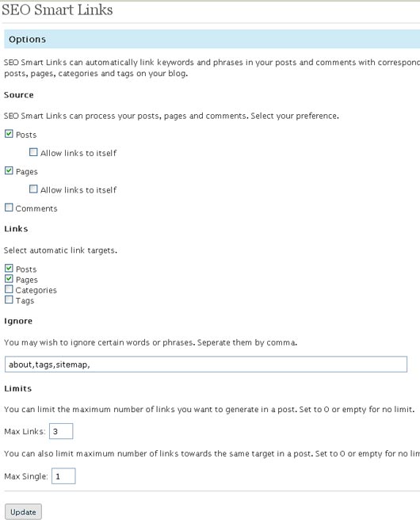
Task: Click the Max Links input box
Action: tap(61, 431)
